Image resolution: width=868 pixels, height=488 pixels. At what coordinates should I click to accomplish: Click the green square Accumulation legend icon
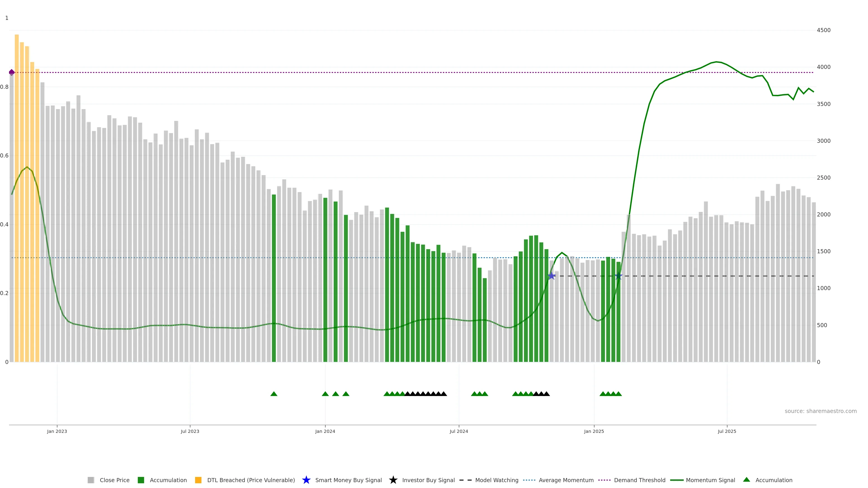[x=141, y=480]
